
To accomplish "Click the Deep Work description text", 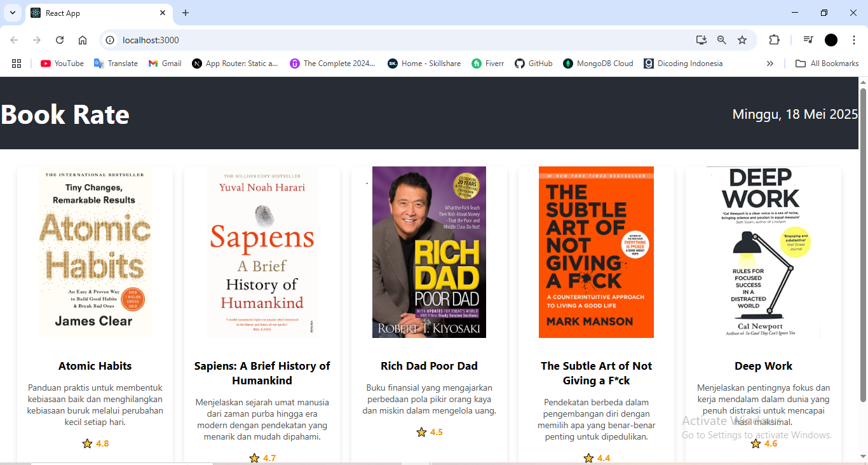I will click(763, 405).
